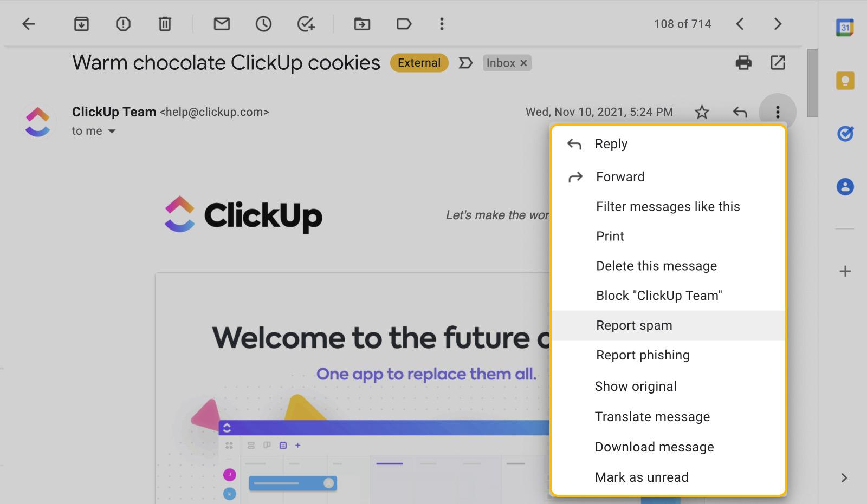Image resolution: width=867 pixels, height=504 pixels.
Task: Delete email using trash icon
Action: pos(165,24)
